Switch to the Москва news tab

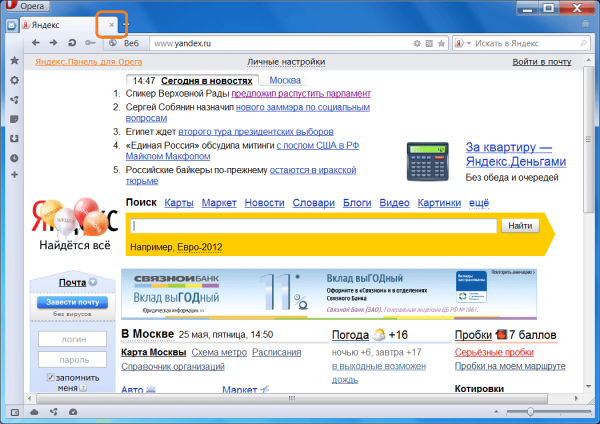click(285, 80)
